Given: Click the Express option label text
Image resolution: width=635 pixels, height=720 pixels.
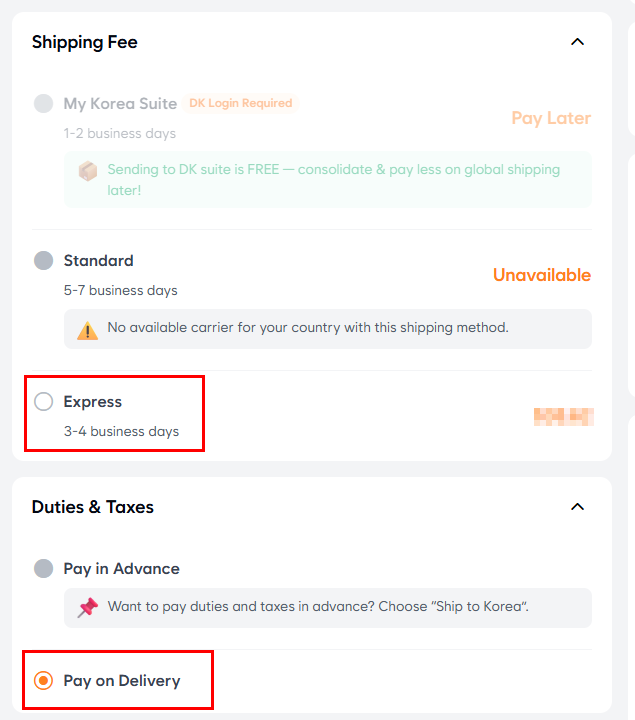Looking at the screenshot, I should click(x=93, y=402).
